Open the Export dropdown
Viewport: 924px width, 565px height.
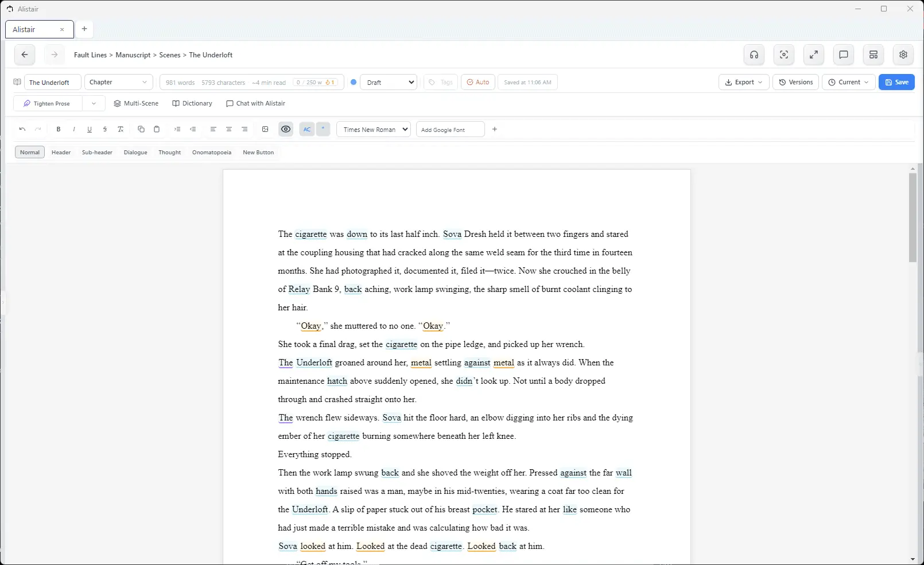744,82
